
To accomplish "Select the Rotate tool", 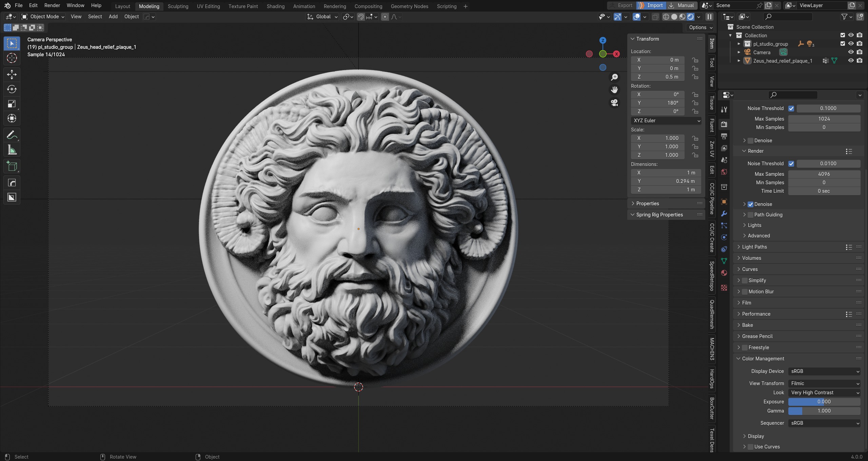I will [12, 89].
